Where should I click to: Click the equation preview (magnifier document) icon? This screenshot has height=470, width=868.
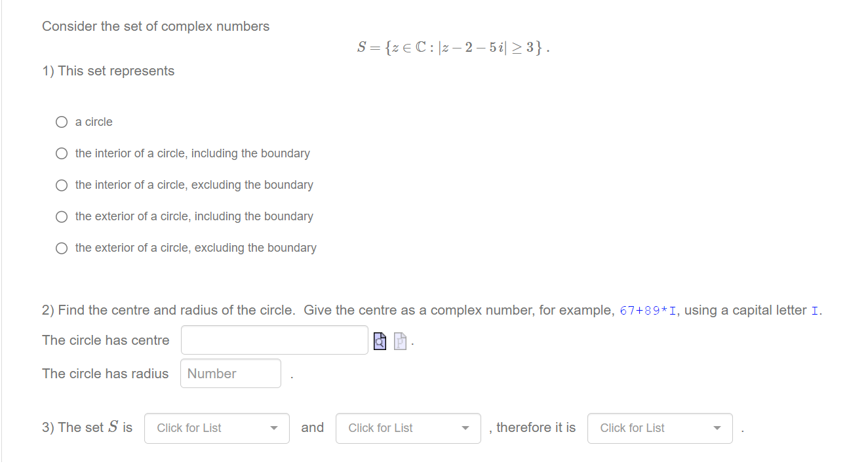pyautogui.click(x=380, y=340)
